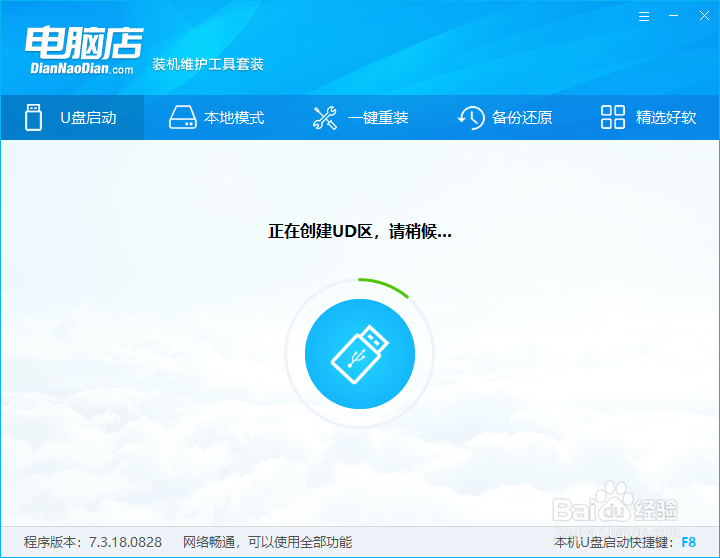This screenshot has width=720, height=558.
Task: Switch to the 本地模式 tab label
Action: pyautogui.click(x=234, y=118)
